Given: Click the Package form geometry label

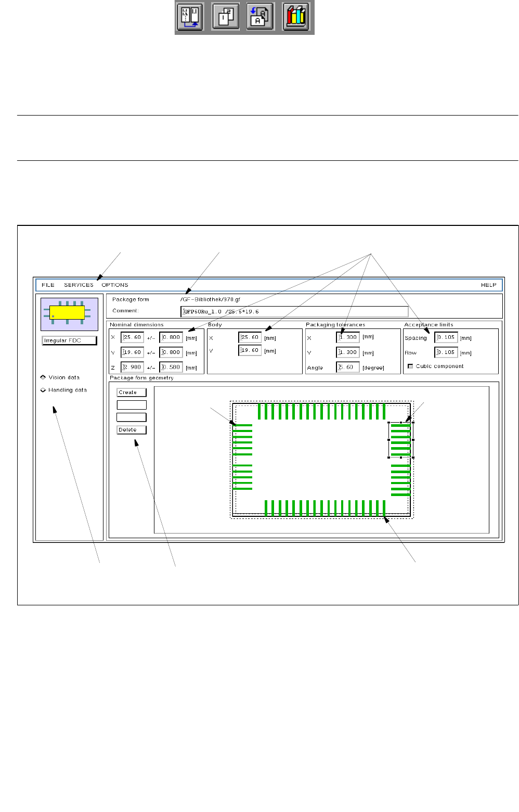Looking at the screenshot, I should pyautogui.click(x=141, y=378).
